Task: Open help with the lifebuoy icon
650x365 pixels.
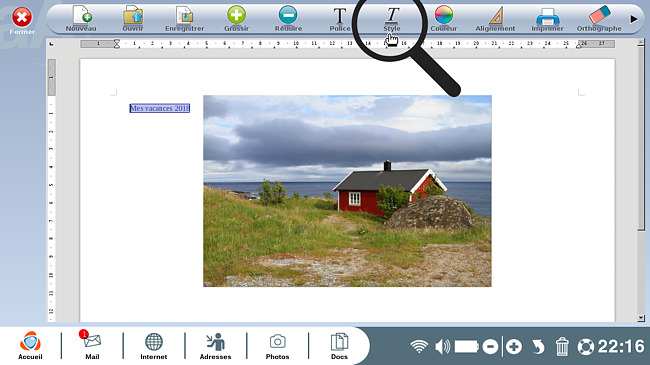Action: pyautogui.click(x=586, y=346)
